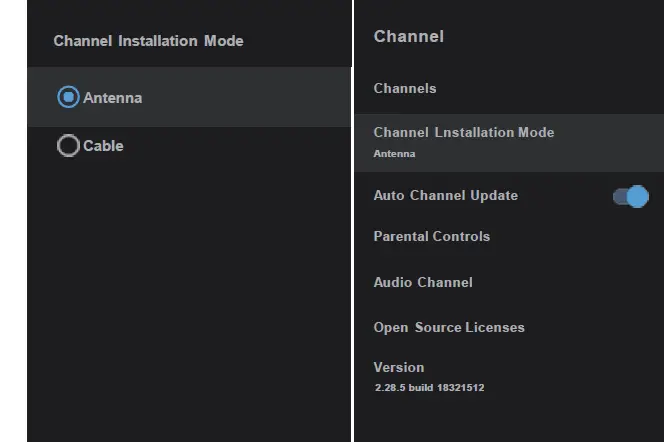The width and height of the screenshot is (664, 442).
Task: Click the Antenna subtitle under Channel Installation Mode
Action: (x=394, y=154)
